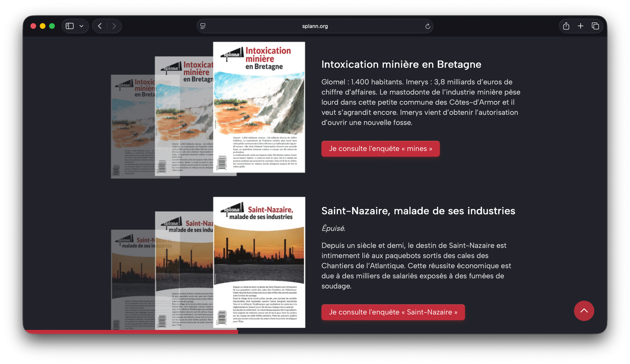Click the splann.org address bar
Image resolution: width=630 pixels, height=364 pixels.
315,26
